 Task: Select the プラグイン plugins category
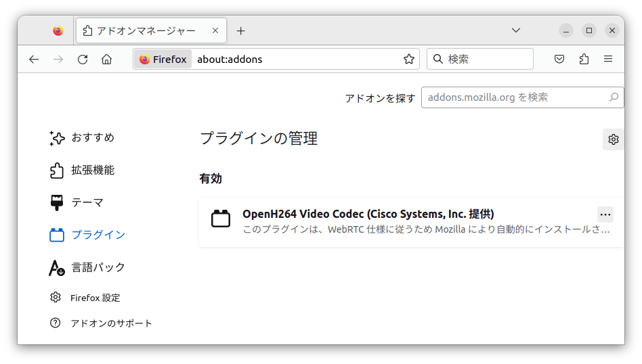(87, 235)
